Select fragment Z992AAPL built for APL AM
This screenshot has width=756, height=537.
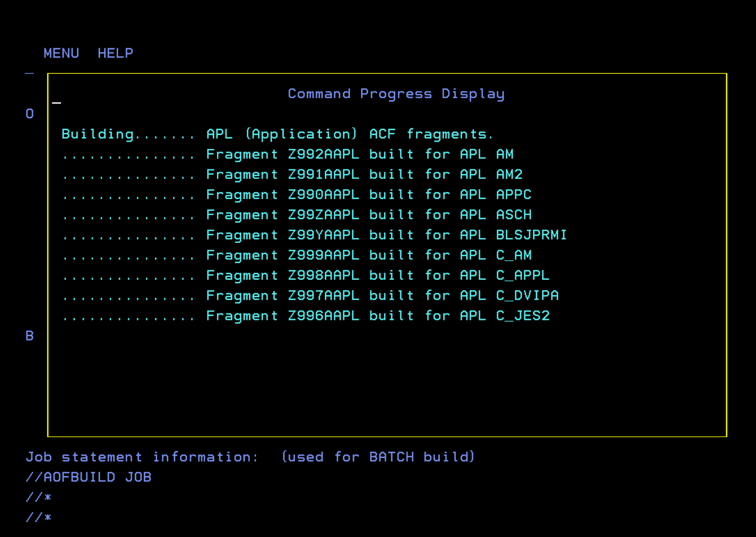coord(288,154)
